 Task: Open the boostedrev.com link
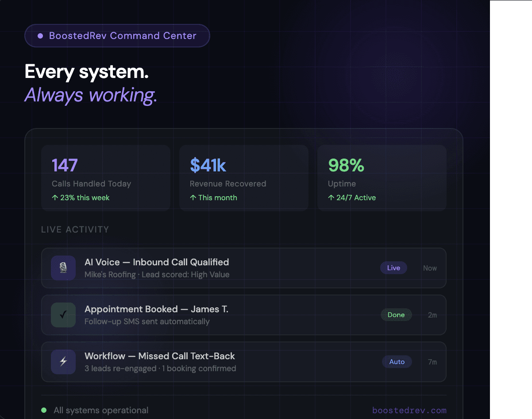pos(409,411)
